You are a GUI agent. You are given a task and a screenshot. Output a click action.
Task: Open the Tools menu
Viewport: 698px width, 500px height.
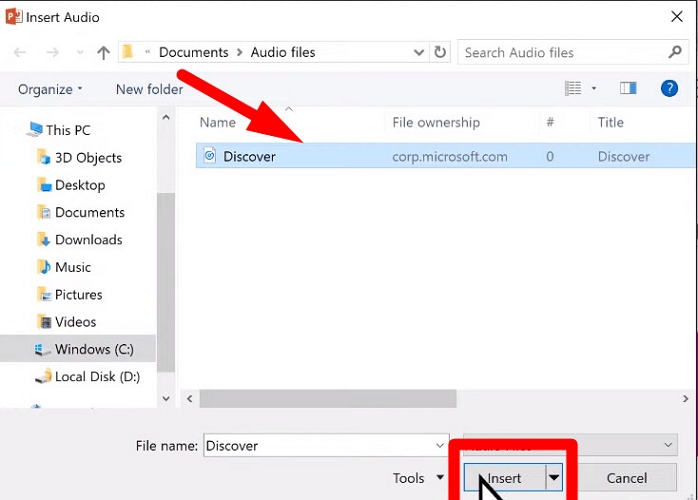pos(418,478)
